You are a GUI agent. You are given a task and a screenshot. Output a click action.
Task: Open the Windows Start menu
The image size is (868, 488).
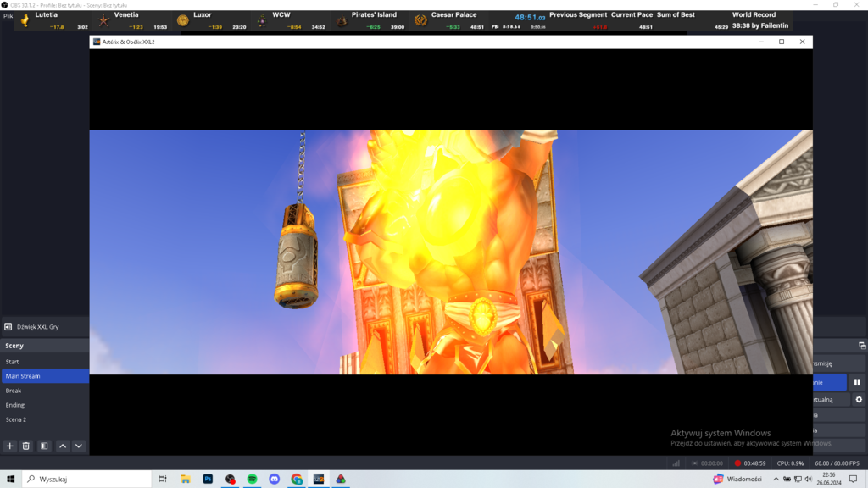10,480
